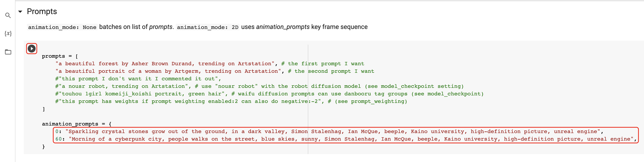Click the closing brace of animation_prompts

coord(44,147)
